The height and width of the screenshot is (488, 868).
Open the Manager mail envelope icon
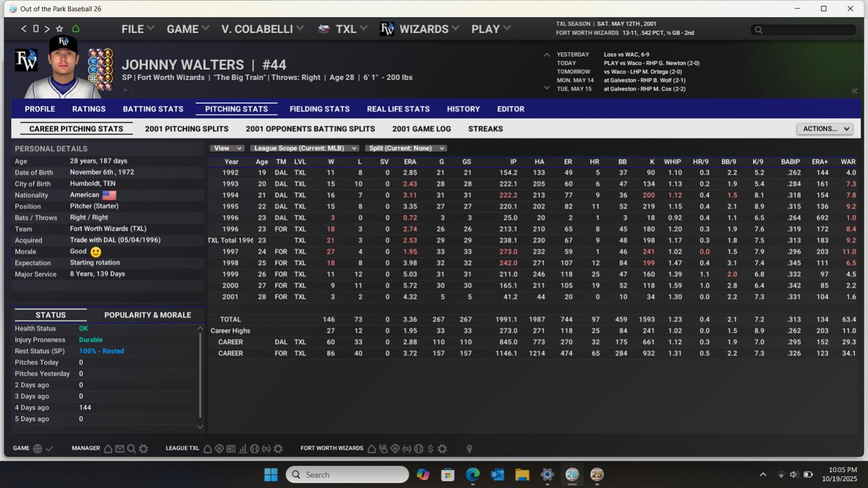click(x=119, y=449)
